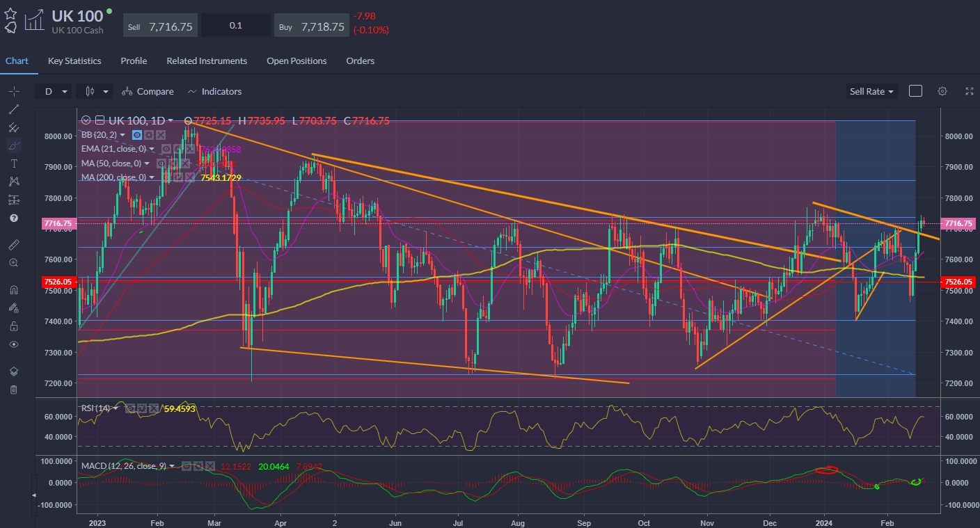Select the ruler measure tool
Screen dimensions: 980x528
coord(14,245)
